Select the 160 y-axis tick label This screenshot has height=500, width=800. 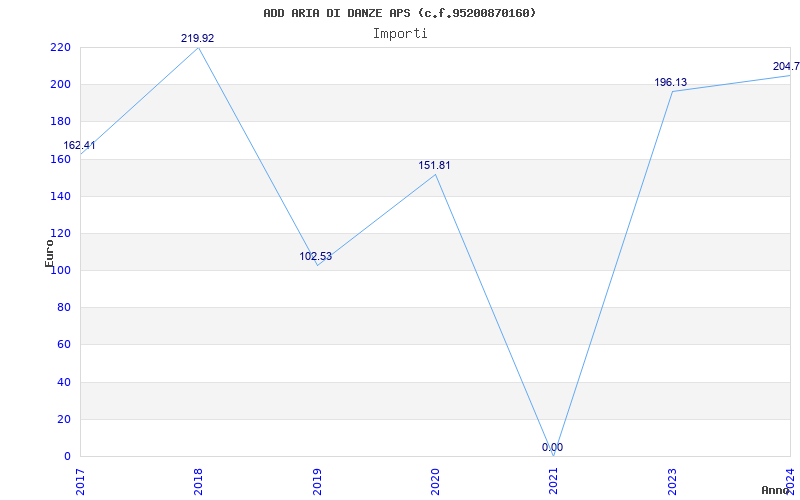[x=60, y=159]
